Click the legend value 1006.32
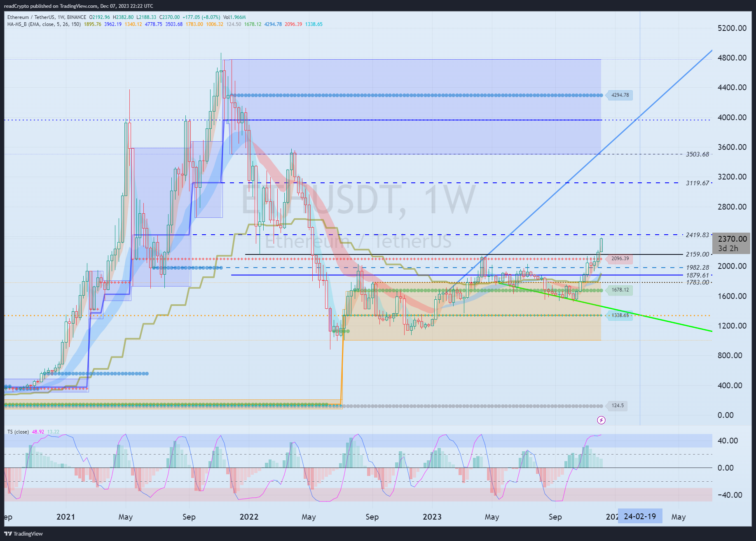Image resolution: width=756 pixels, height=541 pixels. (215, 24)
